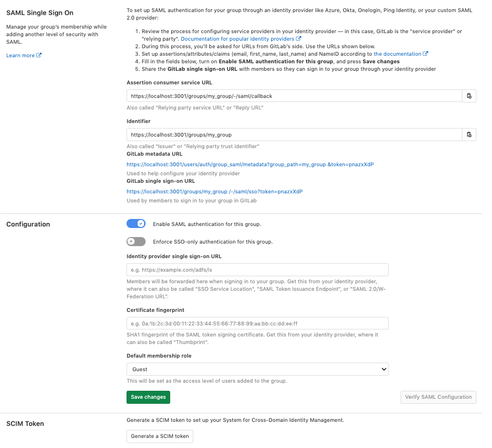This screenshot has height=448, width=492.
Task: Click the Certificate fingerprint input field
Action: 257,323
